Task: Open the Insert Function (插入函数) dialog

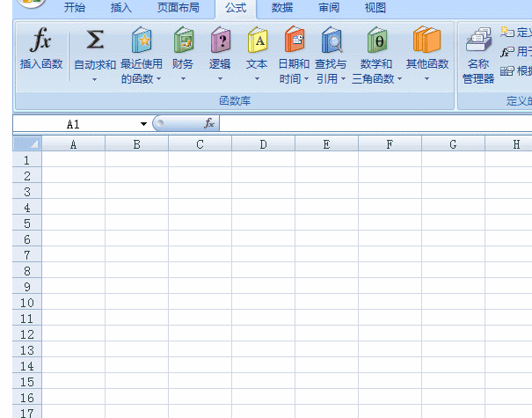Action: [x=41, y=48]
